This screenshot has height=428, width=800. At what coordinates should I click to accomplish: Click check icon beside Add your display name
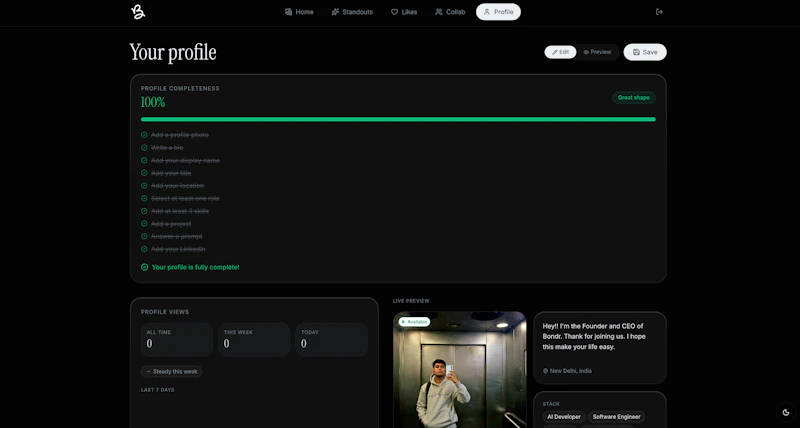coord(144,161)
